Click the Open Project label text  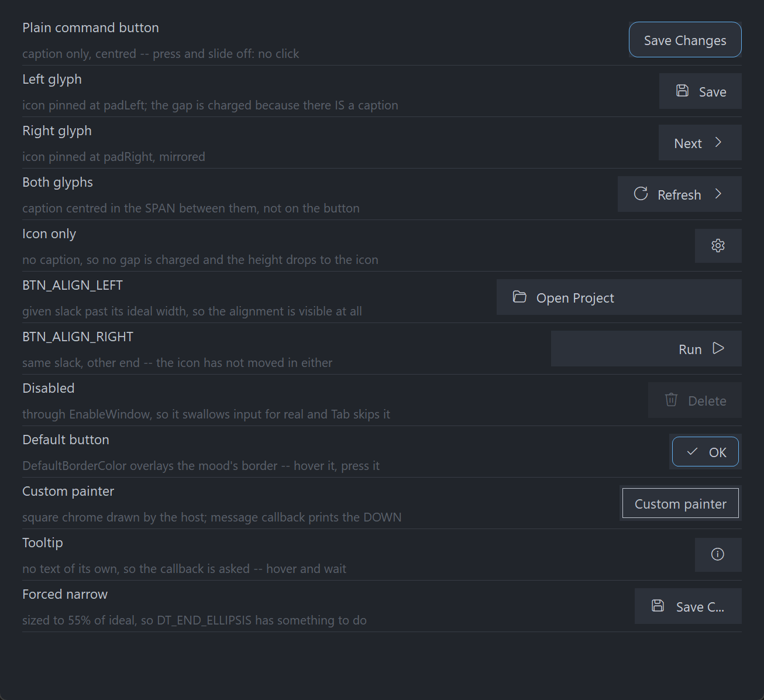click(575, 298)
